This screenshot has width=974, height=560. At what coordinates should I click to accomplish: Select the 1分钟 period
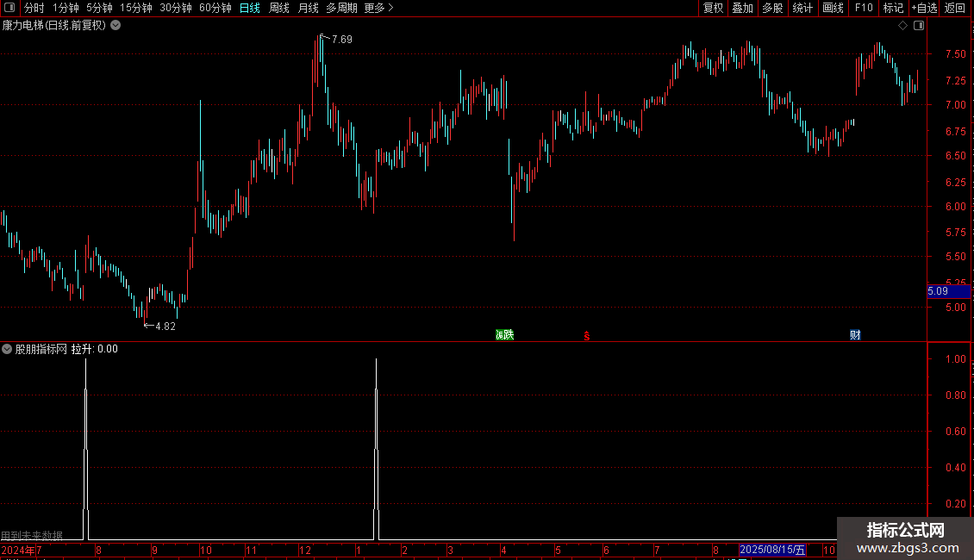pyautogui.click(x=66, y=8)
